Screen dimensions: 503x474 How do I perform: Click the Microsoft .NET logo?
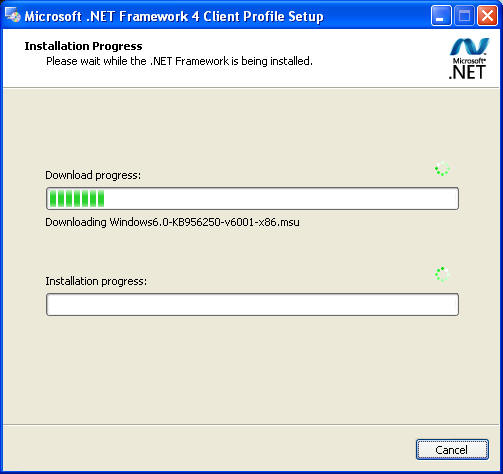469,59
